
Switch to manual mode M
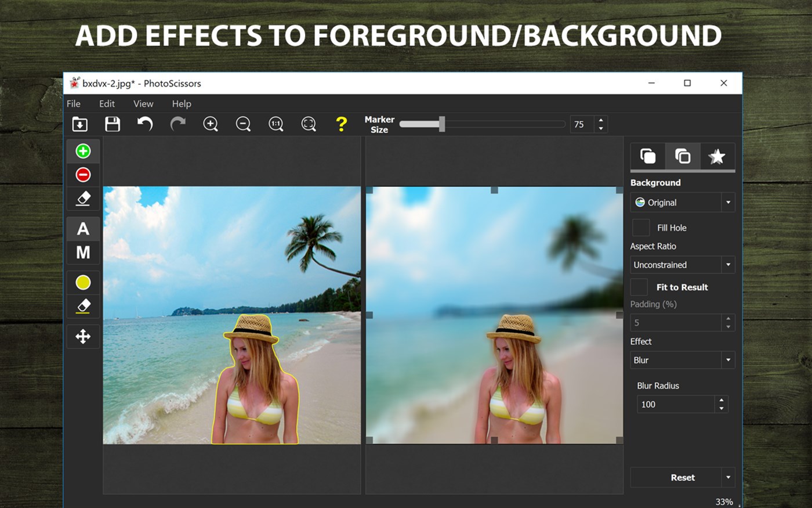(83, 253)
